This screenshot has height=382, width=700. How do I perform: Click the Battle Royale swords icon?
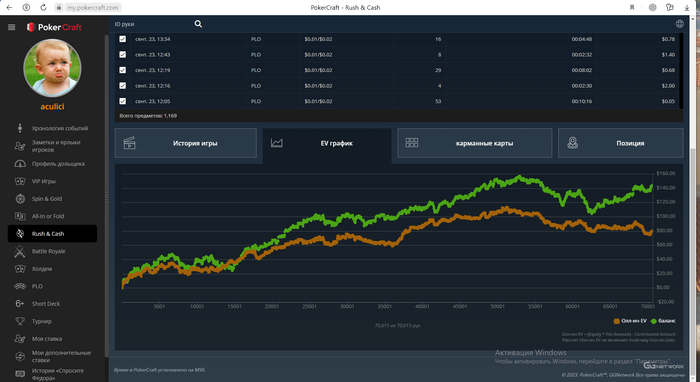point(20,251)
